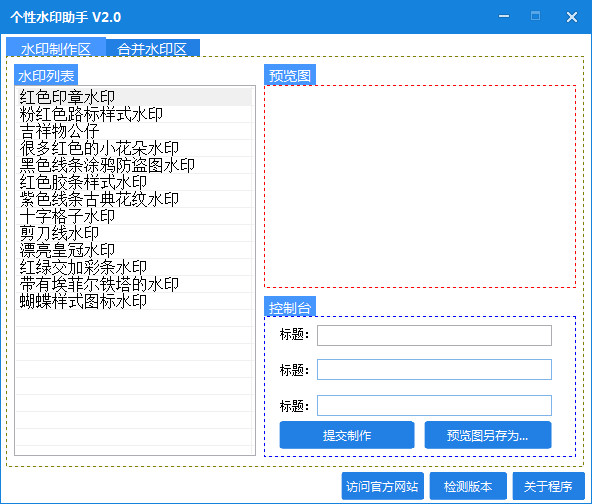Open 访问官方网站 link button

[382, 486]
